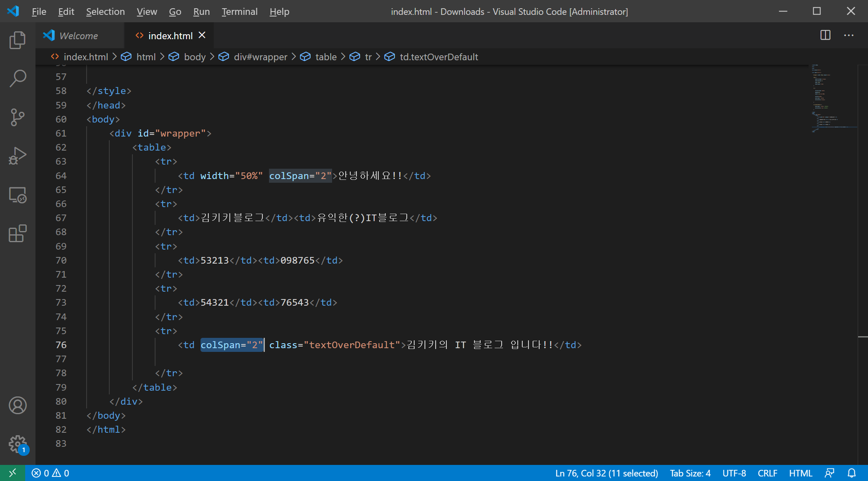Change CRLF end of line sequence
The height and width of the screenshot is (481, 868).
point(767,473)
